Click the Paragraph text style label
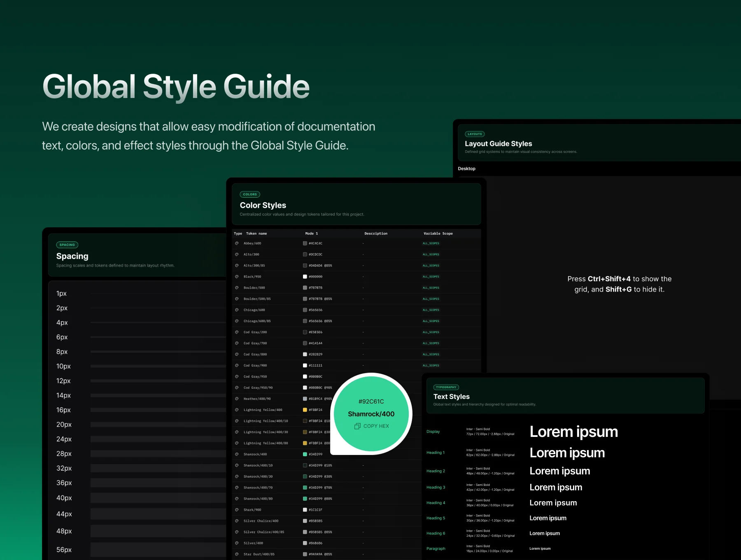 (436, 549)
